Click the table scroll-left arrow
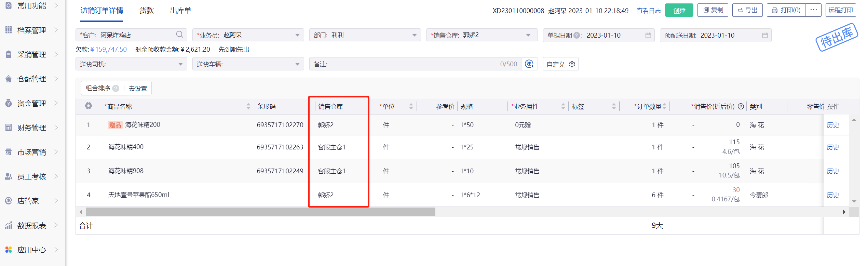868x266 pixels. click(81, 212)
